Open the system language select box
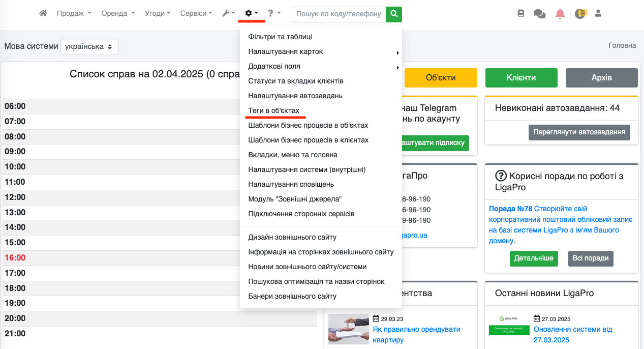 pos(89,46)
